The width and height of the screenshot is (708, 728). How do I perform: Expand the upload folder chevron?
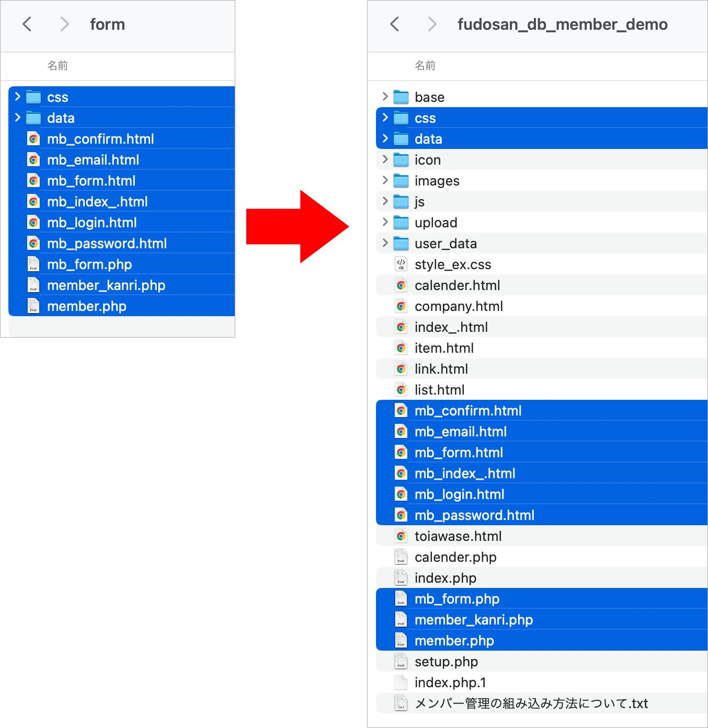(385, 222)
